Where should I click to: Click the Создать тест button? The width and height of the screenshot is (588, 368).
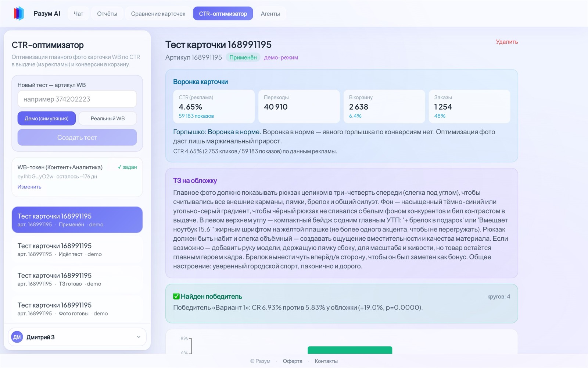click(77, 137)
